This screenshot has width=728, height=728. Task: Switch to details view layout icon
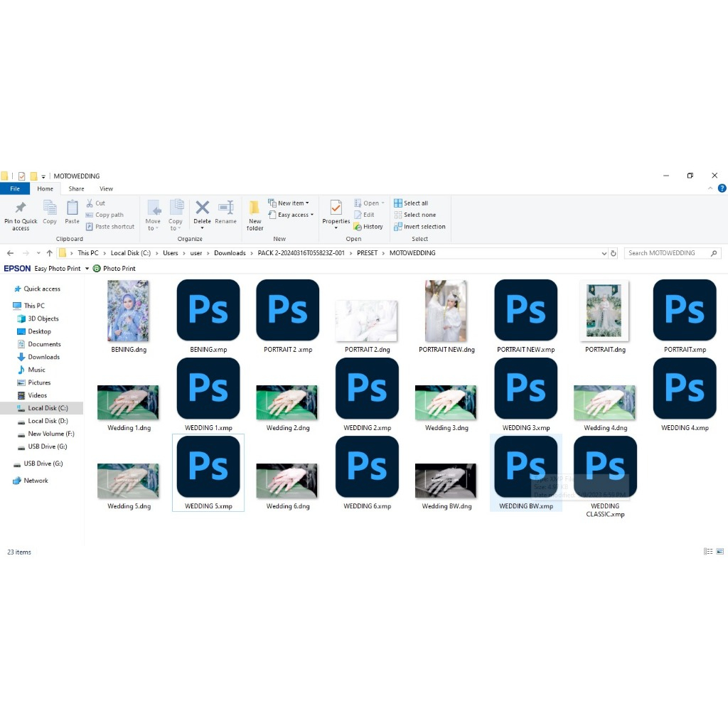[708, 552]
